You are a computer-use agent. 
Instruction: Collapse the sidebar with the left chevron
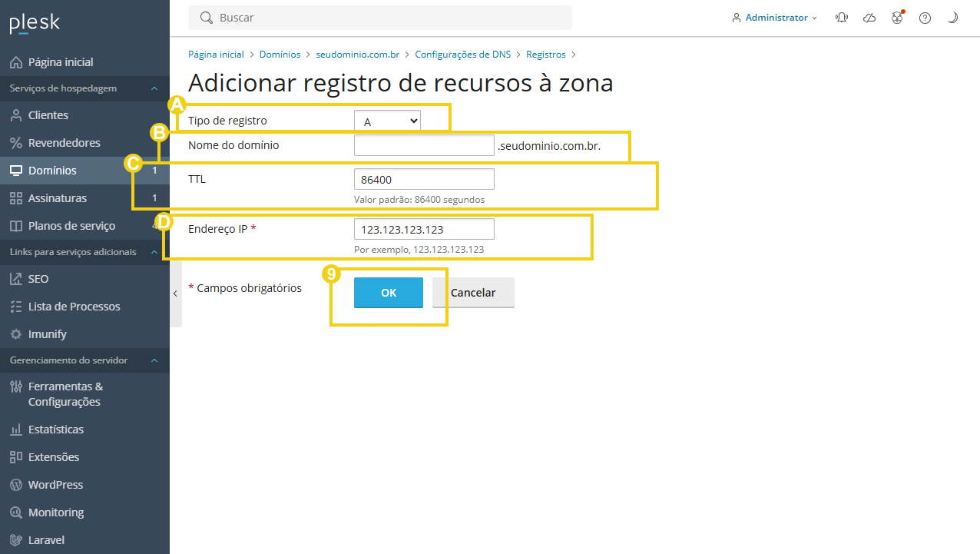(x=175, y=293)
